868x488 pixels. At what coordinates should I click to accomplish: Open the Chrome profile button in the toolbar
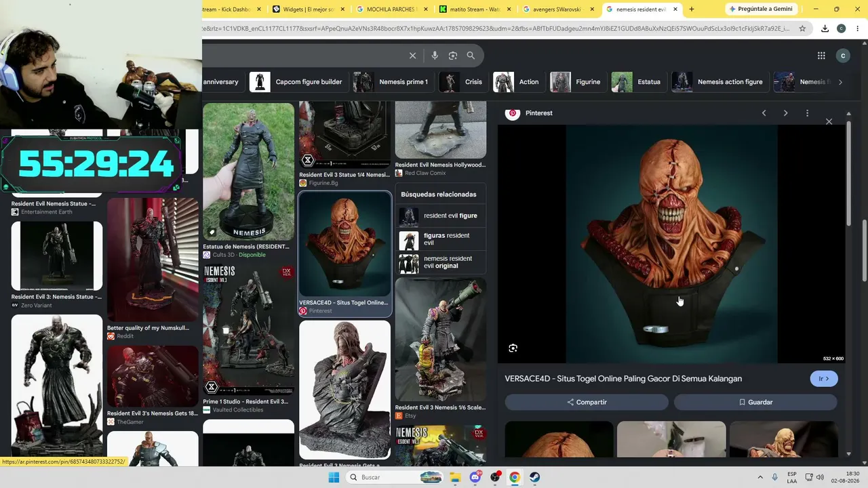click(x=841, y=28)
